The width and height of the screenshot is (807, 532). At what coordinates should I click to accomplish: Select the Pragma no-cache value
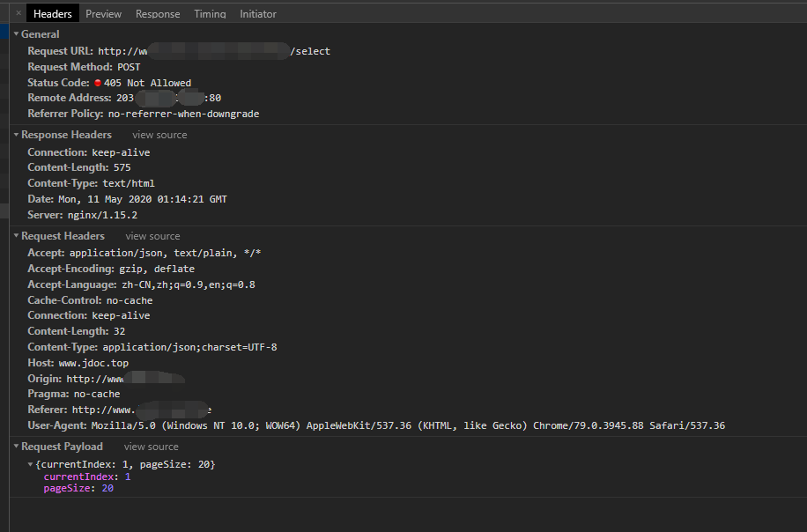pos(97,394)
